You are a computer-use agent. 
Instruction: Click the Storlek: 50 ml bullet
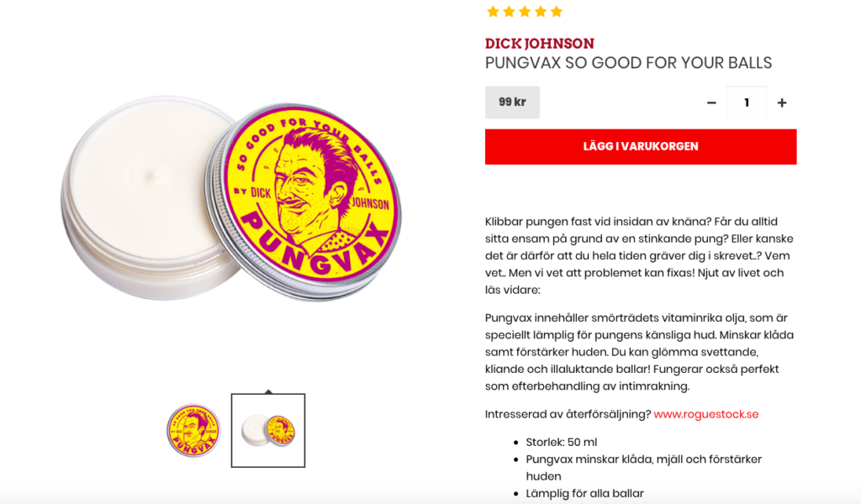[x=561, y=442]
